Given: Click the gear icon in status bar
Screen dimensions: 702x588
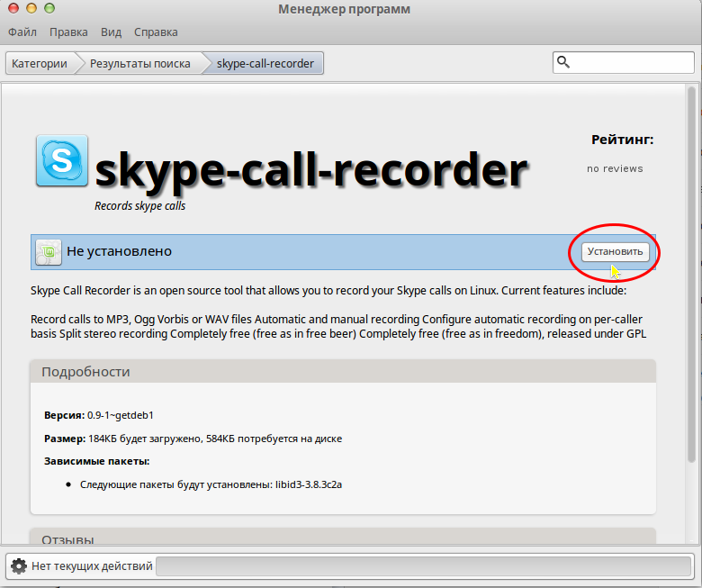Looking at the screenshot, I should click(x=19, y=566).
